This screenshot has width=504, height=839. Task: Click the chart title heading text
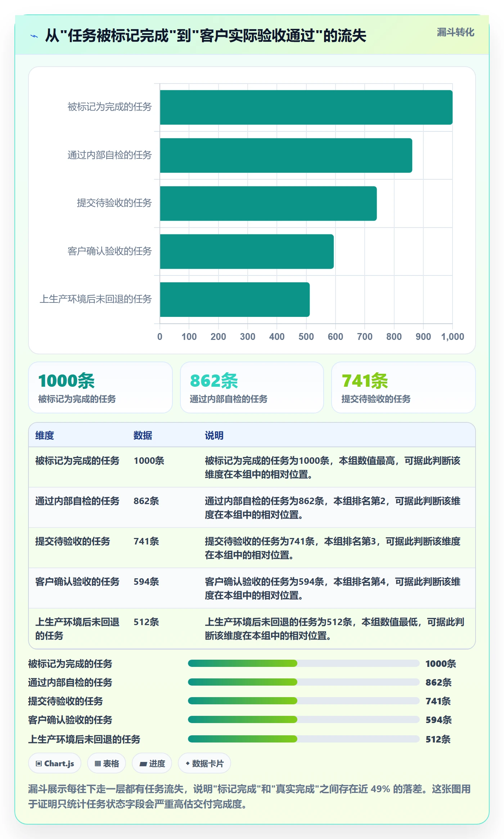(206, 36)
